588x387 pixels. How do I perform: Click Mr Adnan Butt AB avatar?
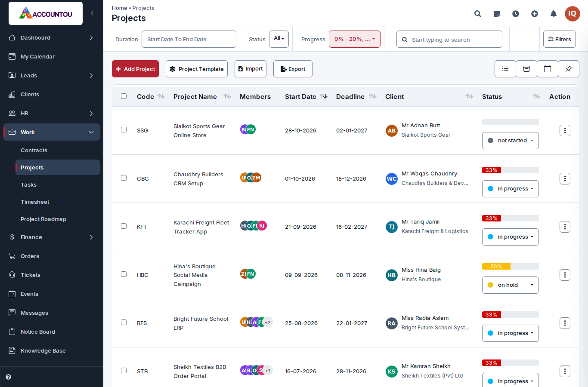[392, 131]
